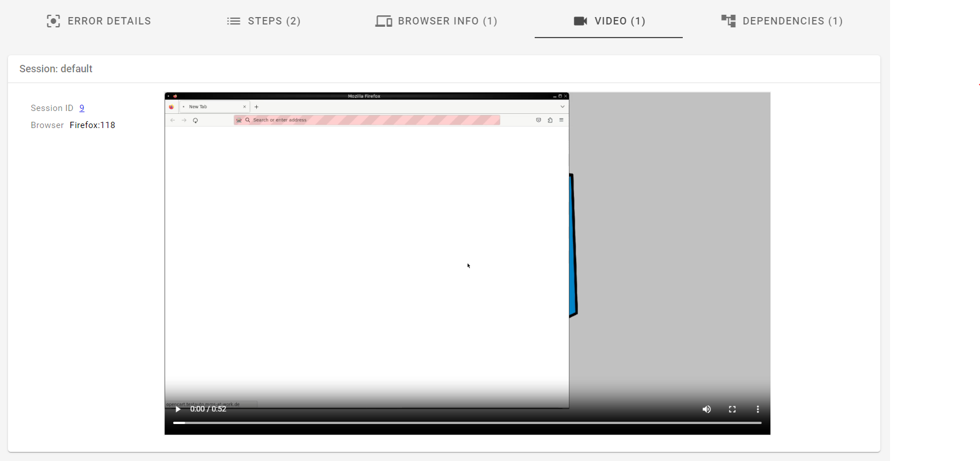Play the session video
The height and width of the screenshot is (461, 980).
tap(178, 409)
